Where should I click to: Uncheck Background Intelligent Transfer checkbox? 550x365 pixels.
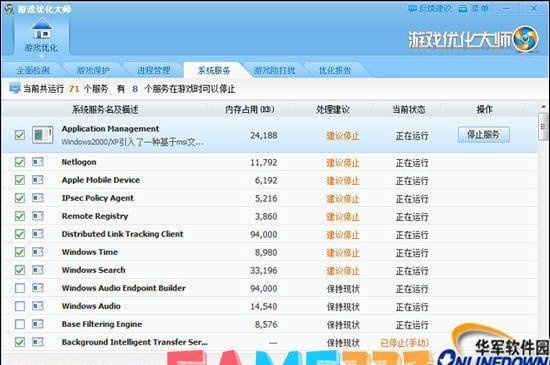pyautogui.click(x=20, y=342)
